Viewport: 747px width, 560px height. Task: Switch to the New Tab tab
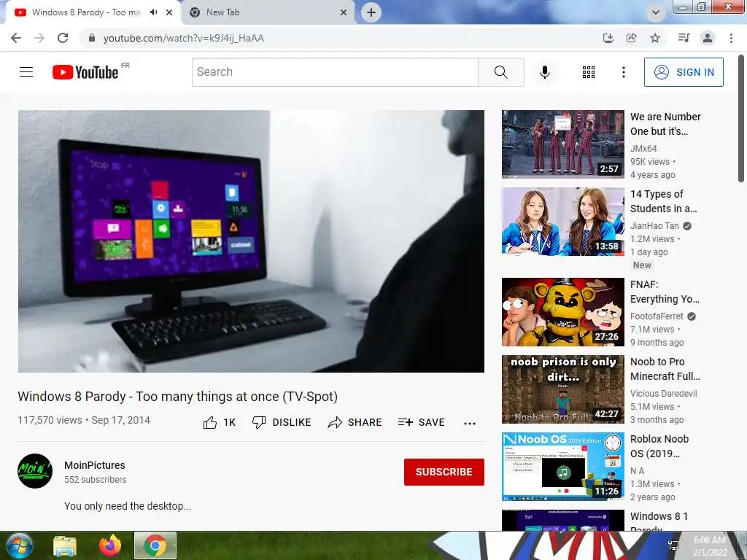pos(268,12)
